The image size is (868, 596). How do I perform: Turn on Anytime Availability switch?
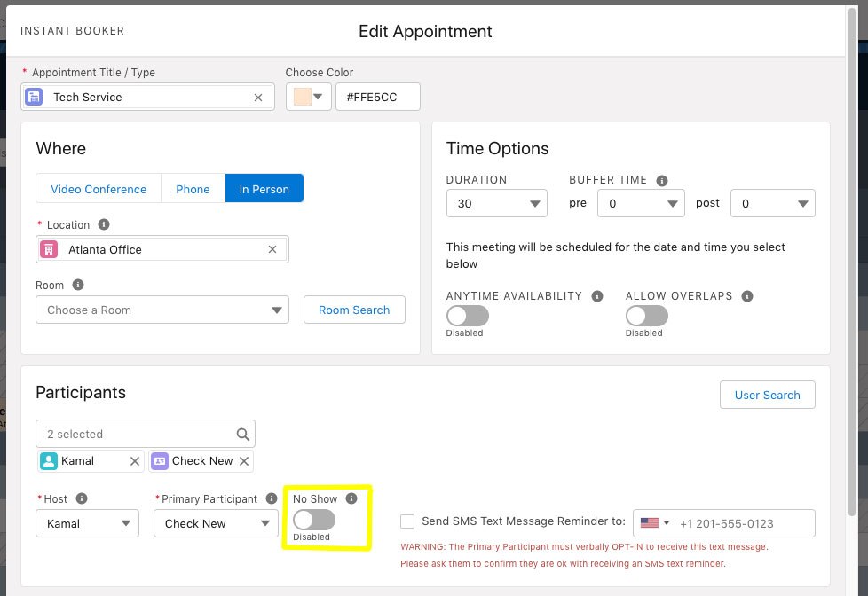[x=468, y=316]
